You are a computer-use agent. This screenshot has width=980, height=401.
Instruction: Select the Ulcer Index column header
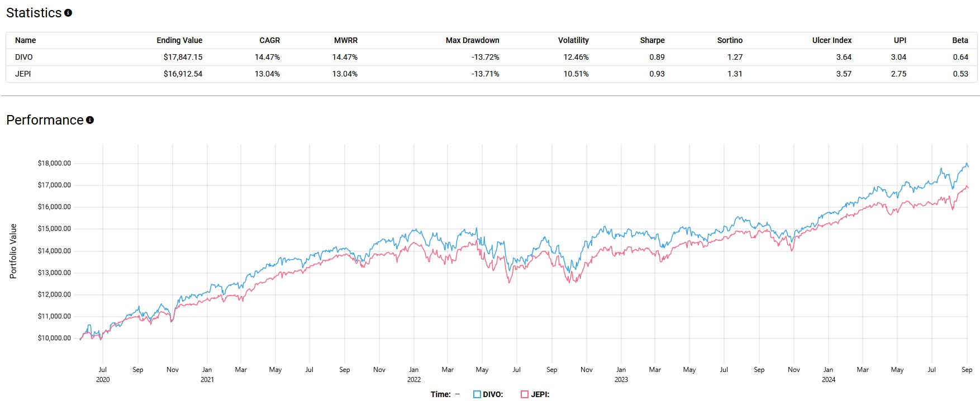pos(832,40)
